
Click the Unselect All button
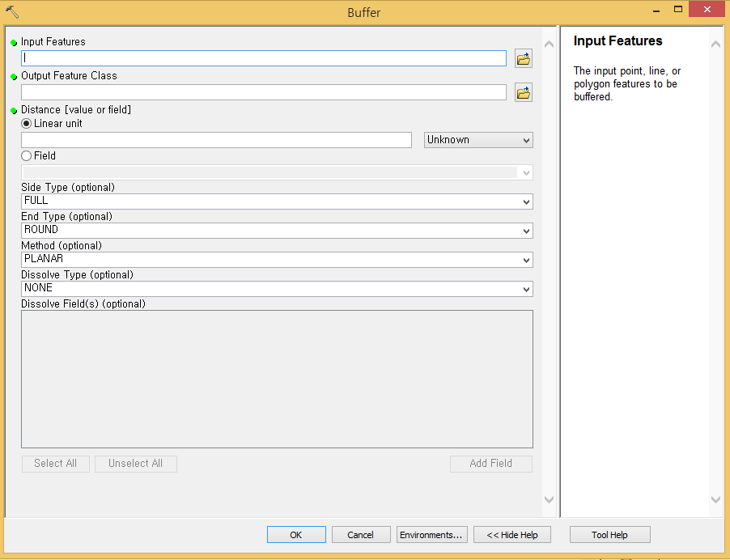pos(135,464)
